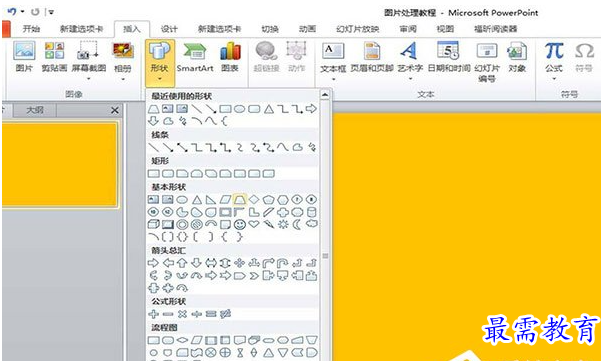
Task: Click the 相册 photo album icon
Action: point(123,57)
